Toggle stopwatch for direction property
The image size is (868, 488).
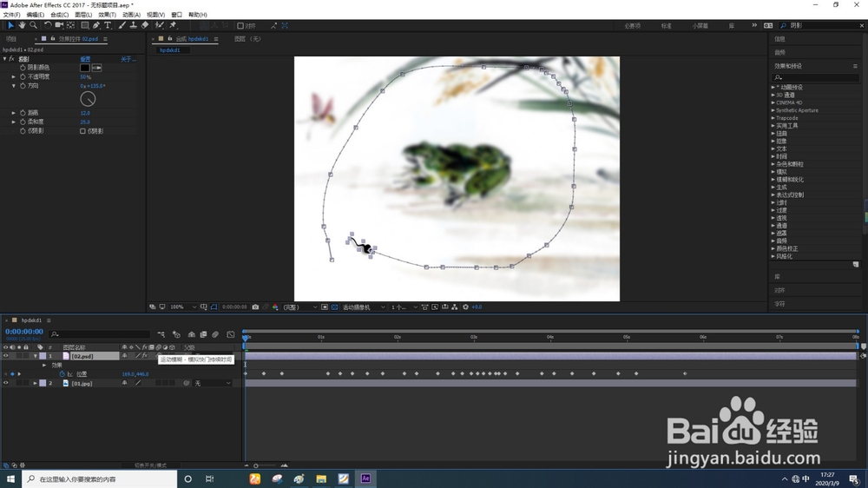pyautogui.click(x=23, y=86)
